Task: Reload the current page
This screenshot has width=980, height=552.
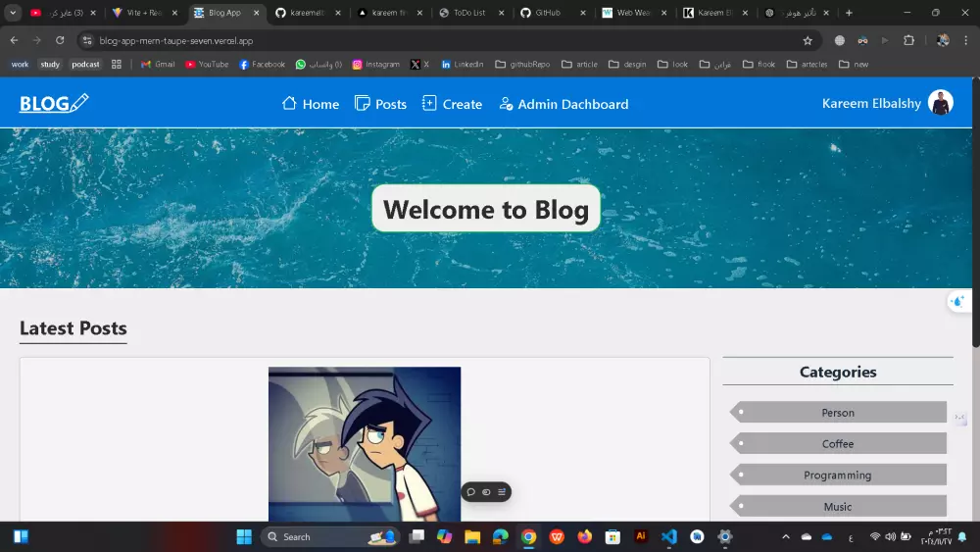Action: (60, 40)
